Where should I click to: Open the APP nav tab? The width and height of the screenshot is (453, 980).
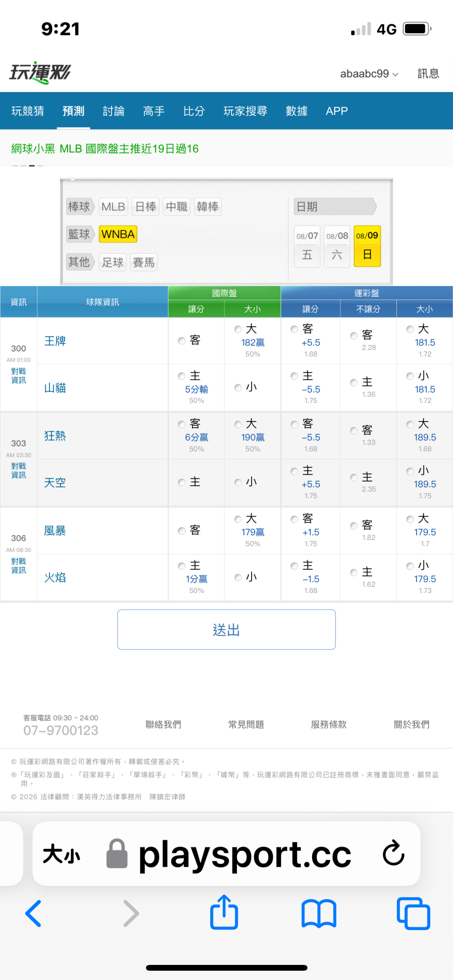(x=337, y=111)
